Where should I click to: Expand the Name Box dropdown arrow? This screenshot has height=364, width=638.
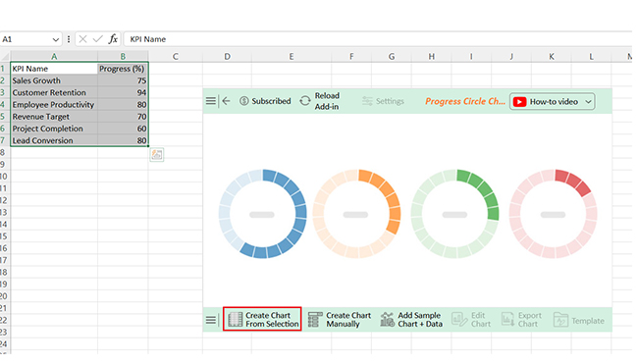(55, 39)
